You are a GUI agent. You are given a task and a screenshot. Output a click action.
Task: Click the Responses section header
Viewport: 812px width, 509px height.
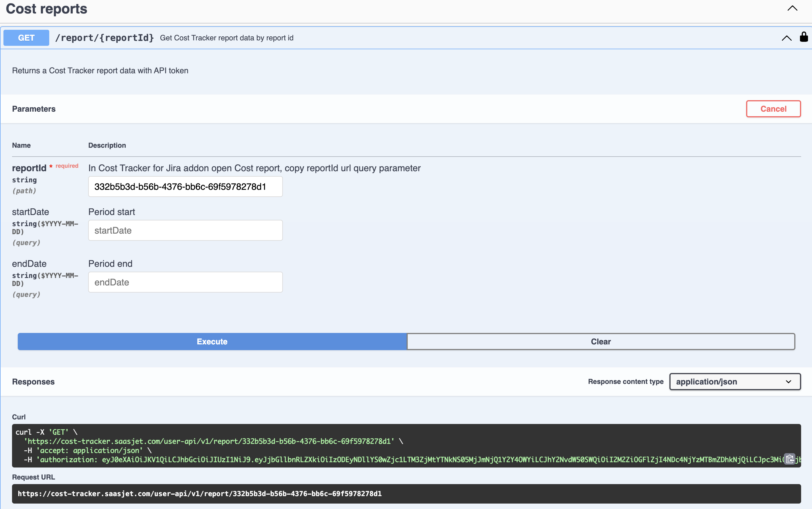[x=33, y=381]
